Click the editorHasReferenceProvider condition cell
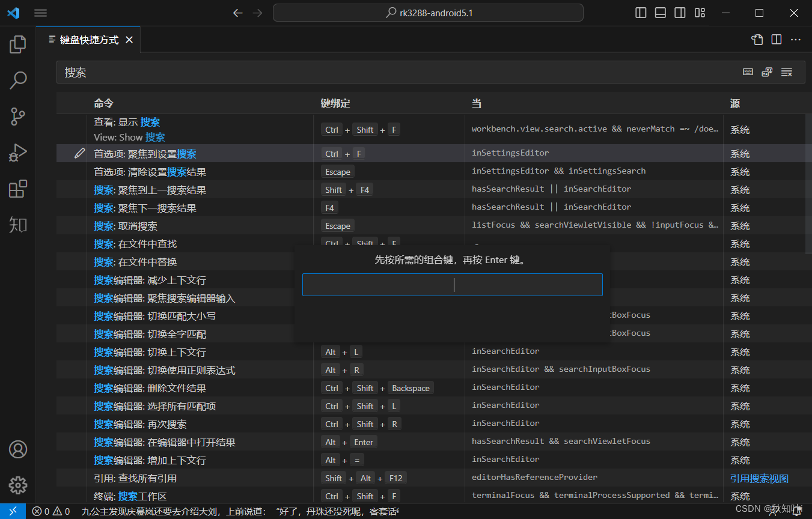Image resolution: width=812 pixels, height=519 pixels. [x=534, y=478]
